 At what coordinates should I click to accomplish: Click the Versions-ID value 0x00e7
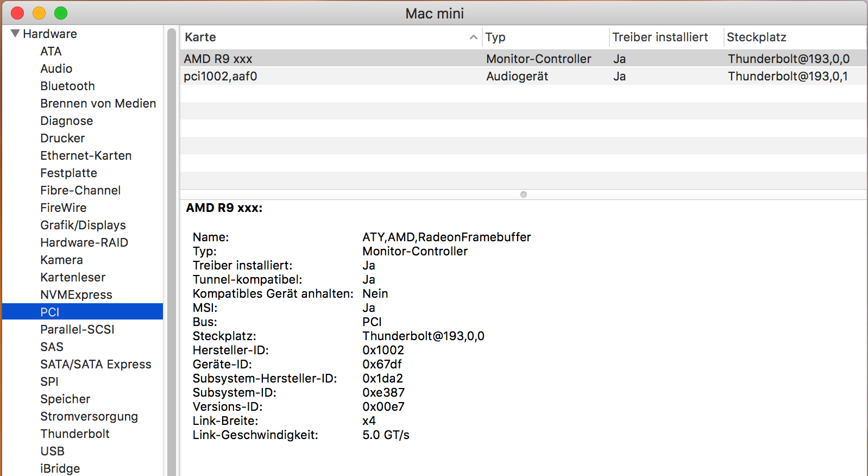pyautogui.click(x=383, y=406)
